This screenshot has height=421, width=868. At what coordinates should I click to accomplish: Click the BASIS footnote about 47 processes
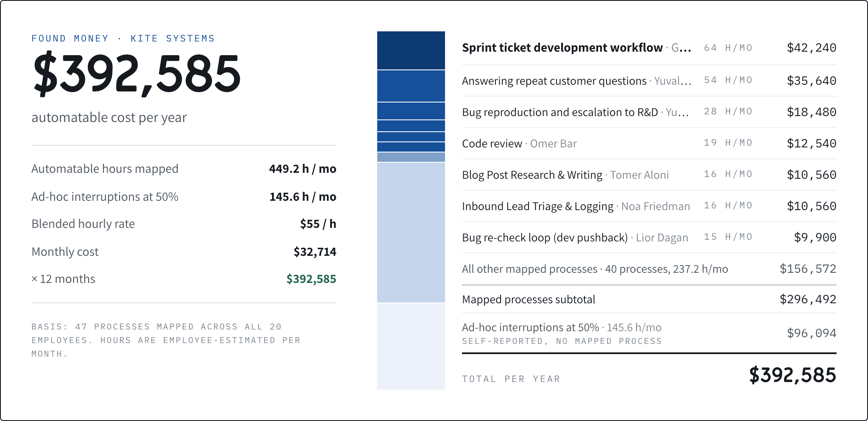point(166,340)
